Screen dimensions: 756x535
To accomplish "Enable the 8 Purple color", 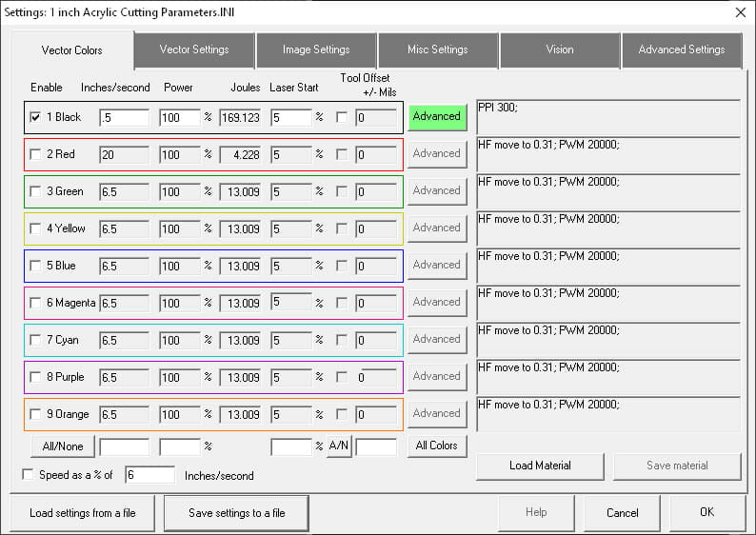I will [35, 377].
